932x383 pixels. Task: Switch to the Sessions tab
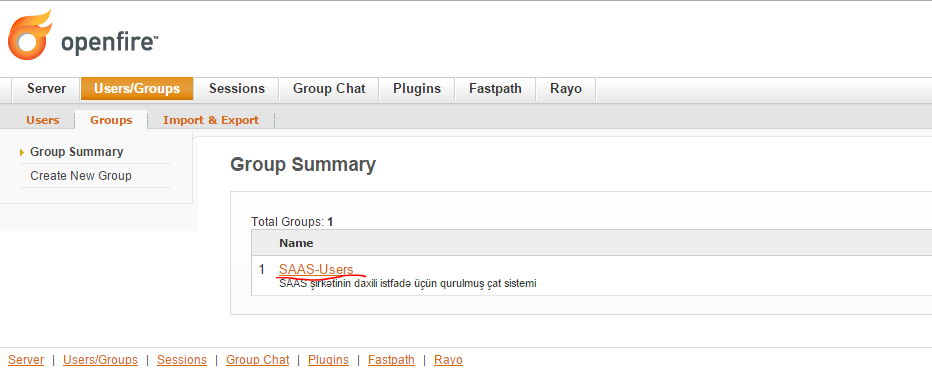coord(237,89)
